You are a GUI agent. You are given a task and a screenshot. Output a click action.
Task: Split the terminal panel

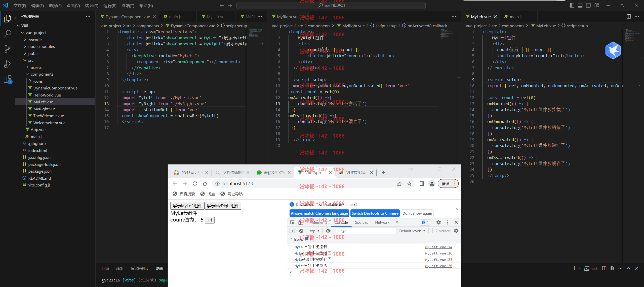click(x=604, y=268)
